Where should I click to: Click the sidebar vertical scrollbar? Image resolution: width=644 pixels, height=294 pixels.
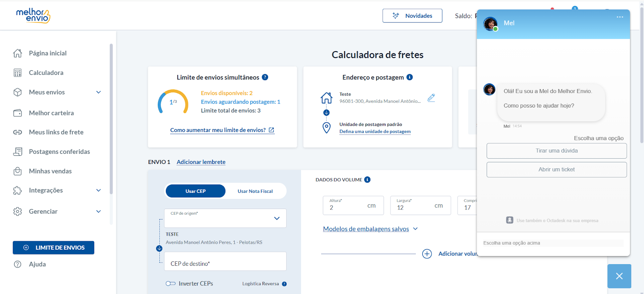[x=111, y=119]
